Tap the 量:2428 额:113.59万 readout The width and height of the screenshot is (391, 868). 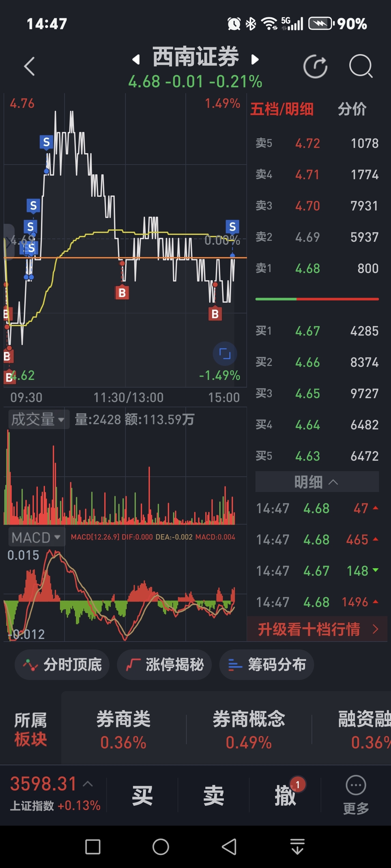tap(135, 420)
